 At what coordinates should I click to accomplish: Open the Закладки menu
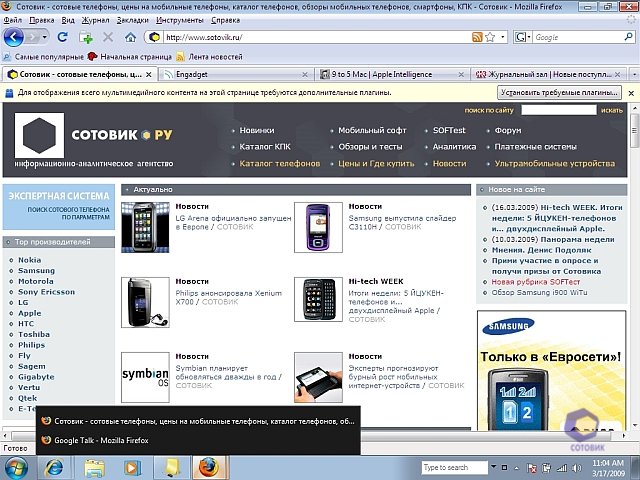tap(134, 19)
